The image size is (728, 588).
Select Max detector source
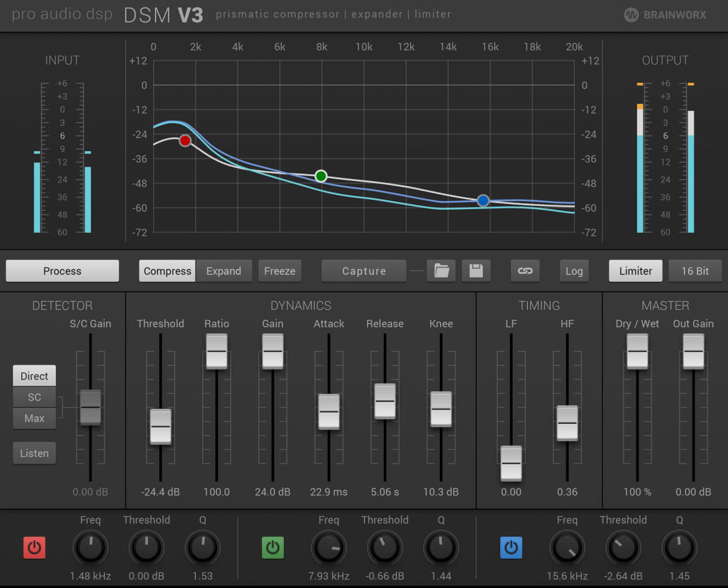34,418
